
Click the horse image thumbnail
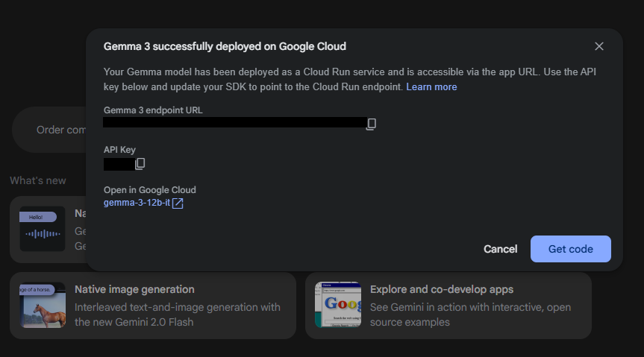(43, 305)
